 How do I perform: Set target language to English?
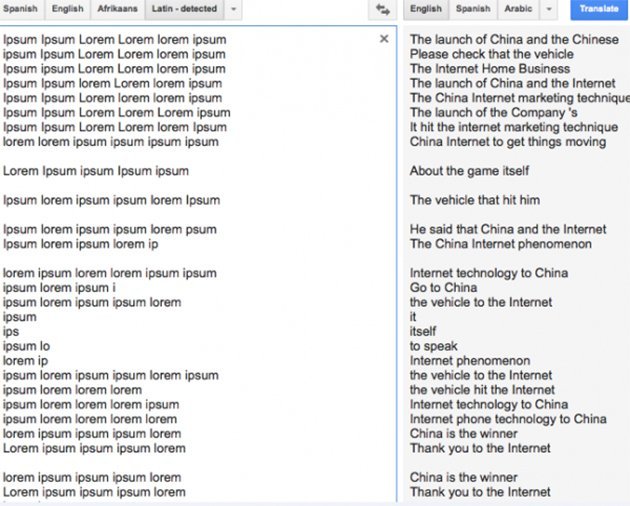tap(426, 9)
